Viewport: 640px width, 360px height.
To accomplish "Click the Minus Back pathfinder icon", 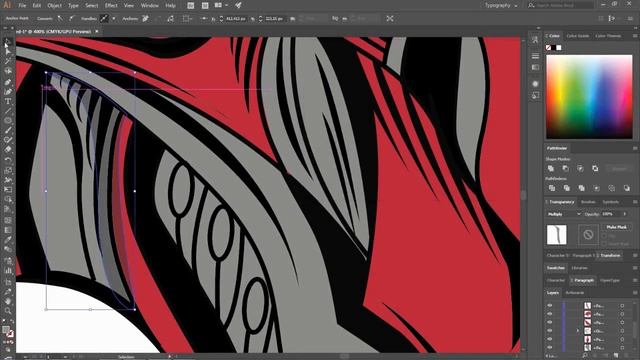I will pyautogui.click(x=626, y=188).
